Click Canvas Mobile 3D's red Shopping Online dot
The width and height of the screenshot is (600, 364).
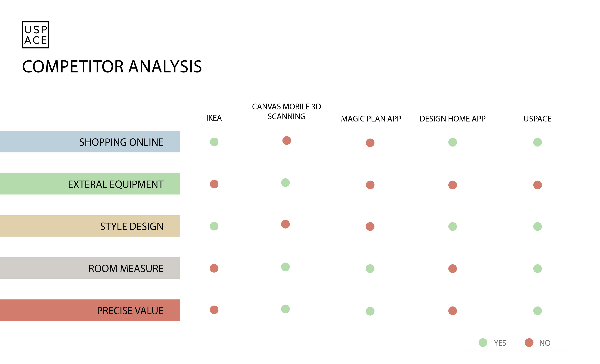pyautogui.click(x=287, y=140)
